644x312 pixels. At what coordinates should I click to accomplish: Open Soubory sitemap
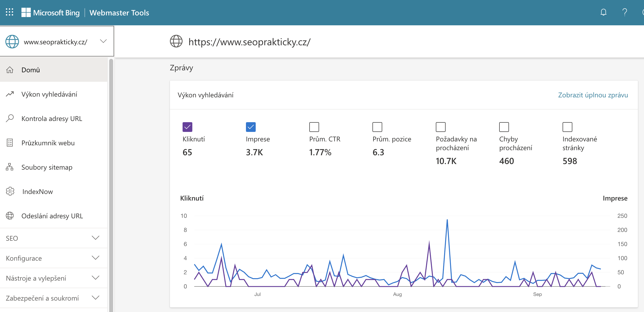coord(53,167)
